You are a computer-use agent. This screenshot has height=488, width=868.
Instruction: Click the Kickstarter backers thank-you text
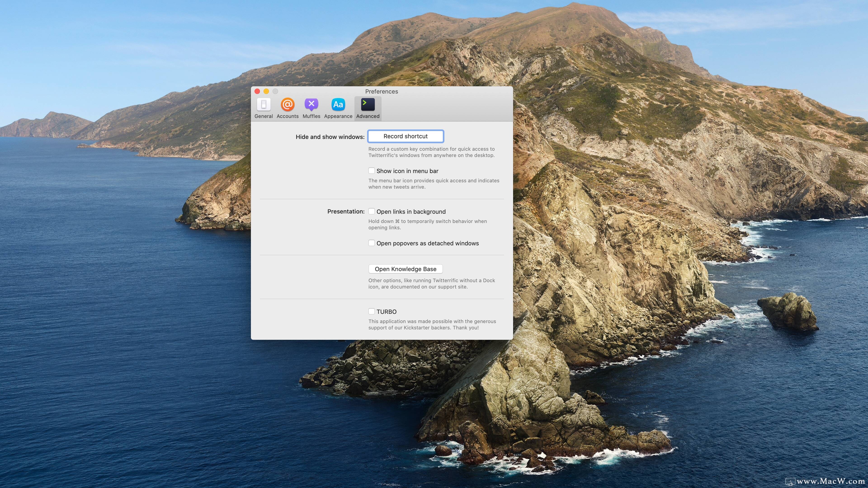click(x=432, y=324)
